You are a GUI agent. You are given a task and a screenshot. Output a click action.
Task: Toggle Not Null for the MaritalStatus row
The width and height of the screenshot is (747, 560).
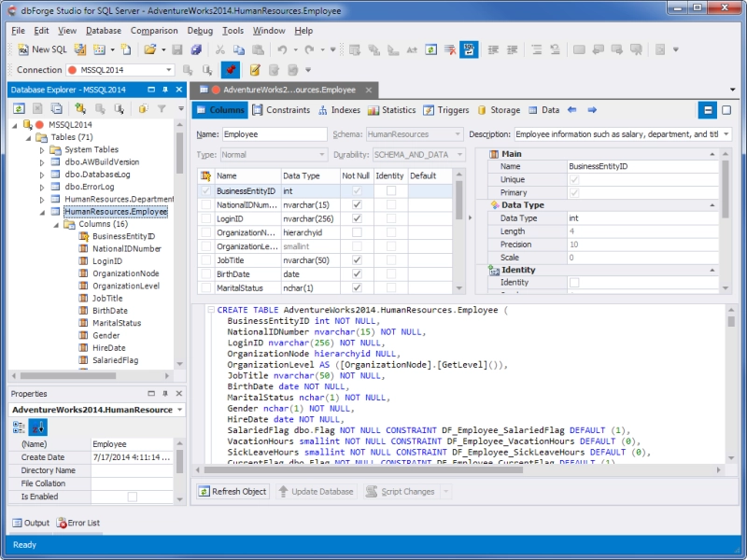click(357, 287)
